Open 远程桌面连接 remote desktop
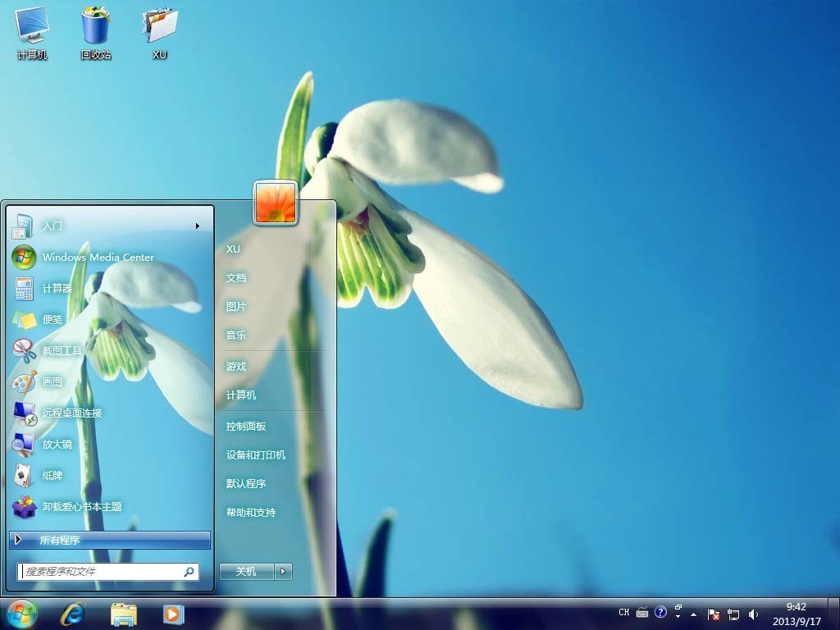Image resolution: width=840 pixels, height=630 pixels. [72, 413]
